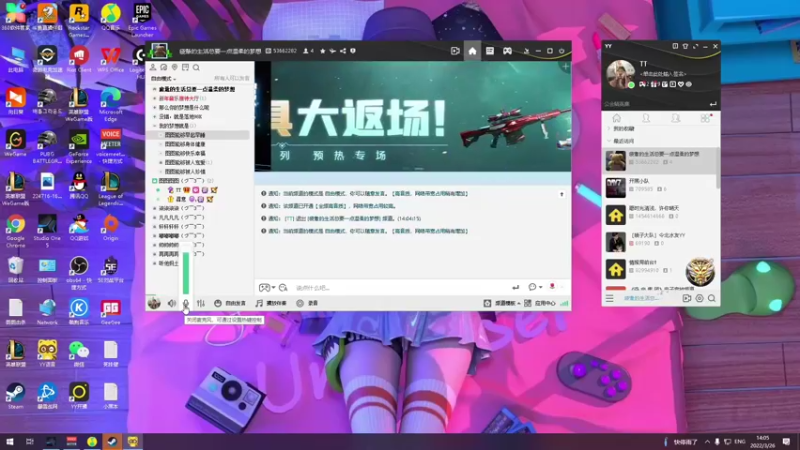Open the game emoticon dropdown beside chat input
This screenshot has height=450, width=800.
click(x=267, y=288)
